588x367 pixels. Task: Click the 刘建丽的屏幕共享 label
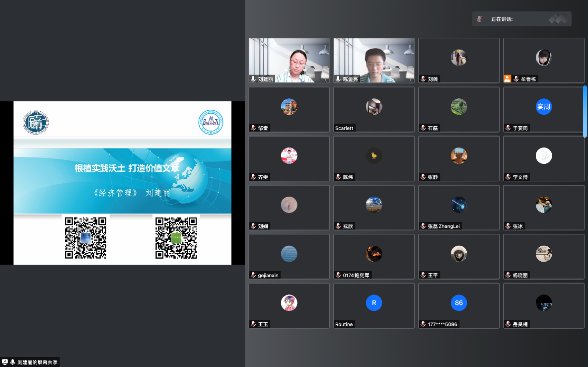[x=37, y=363]
